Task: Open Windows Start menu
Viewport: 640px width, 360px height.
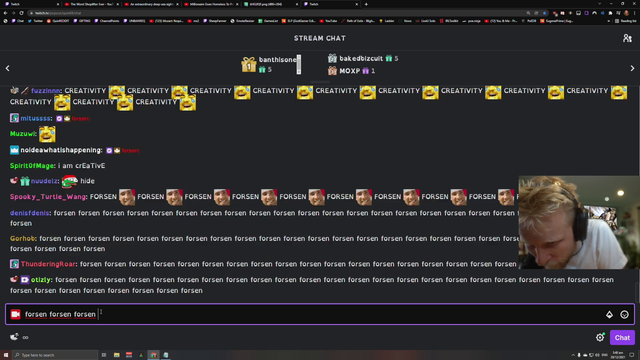Action: [x=6, y=355]
